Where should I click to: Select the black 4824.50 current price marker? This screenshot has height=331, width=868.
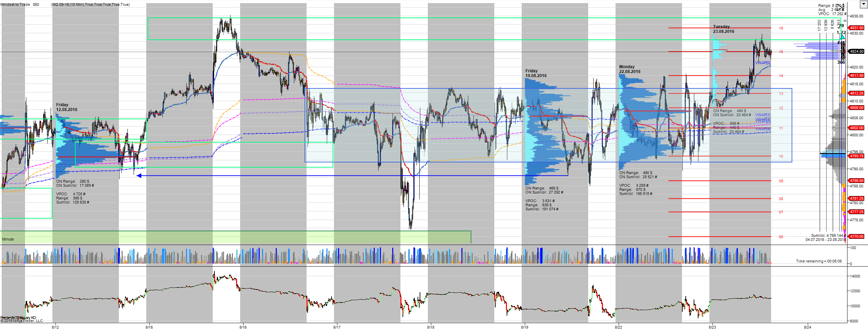click(x=856, y=51)
